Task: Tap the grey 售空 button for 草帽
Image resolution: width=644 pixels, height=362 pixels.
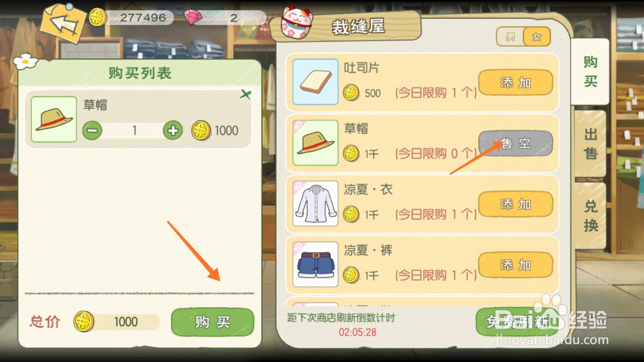Action: (516, 143)
